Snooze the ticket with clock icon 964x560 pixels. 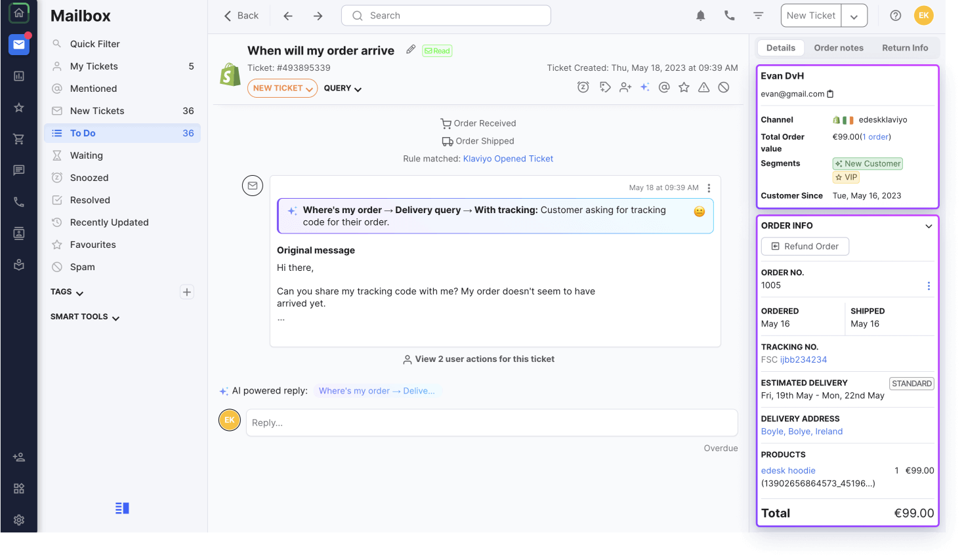tap(583, 87)
